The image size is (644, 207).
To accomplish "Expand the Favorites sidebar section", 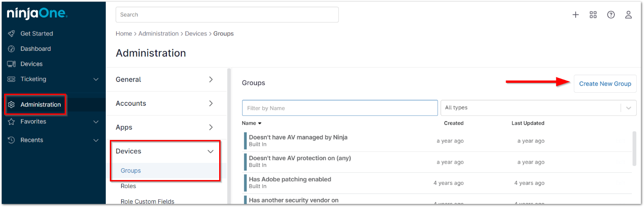I will click(95, 121).
